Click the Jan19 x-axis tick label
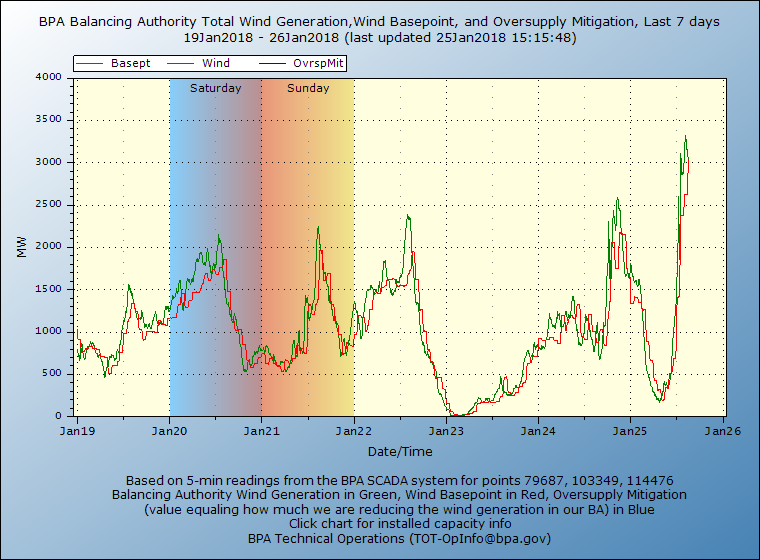The height and width of the screenshot is (560, 760). 77,432
